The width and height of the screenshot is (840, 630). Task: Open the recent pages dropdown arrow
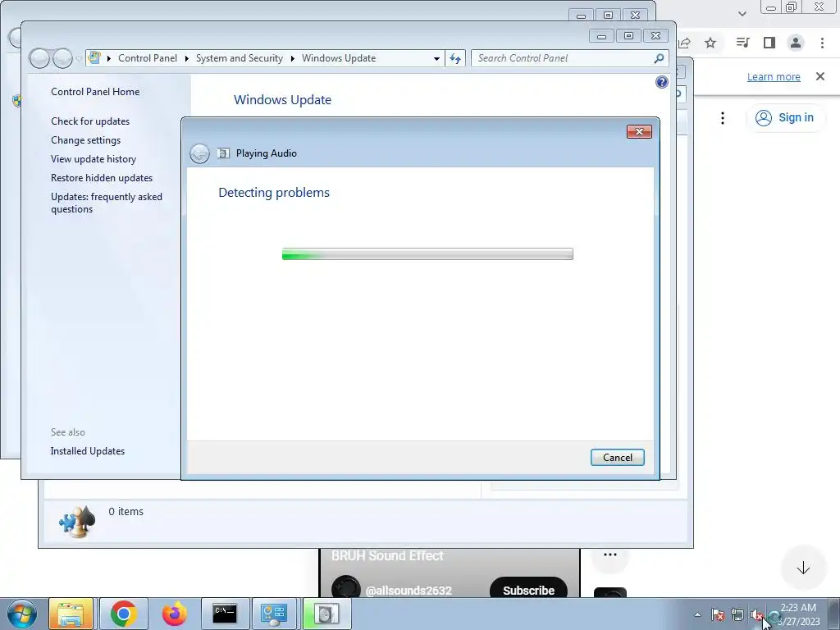point(79,58)
